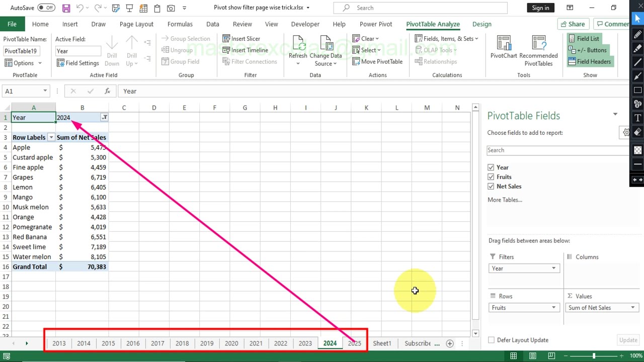The image size is (644, 362).
Task: Uncheck the Year field checkbox
Action: coord(491,167)
